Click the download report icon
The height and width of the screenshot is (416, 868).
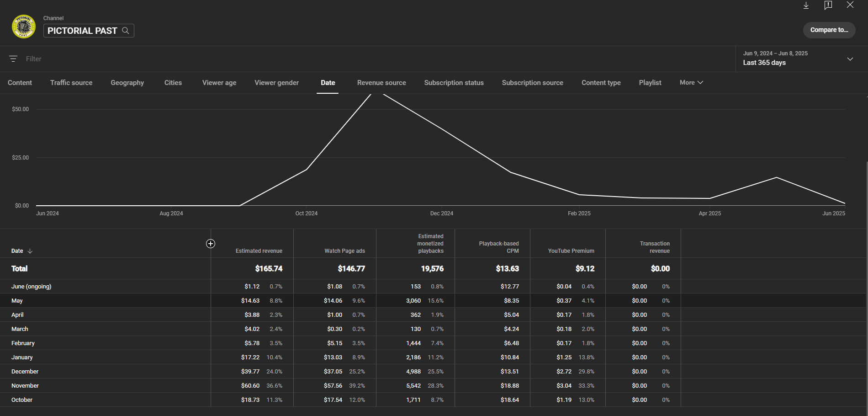point(806,5)
